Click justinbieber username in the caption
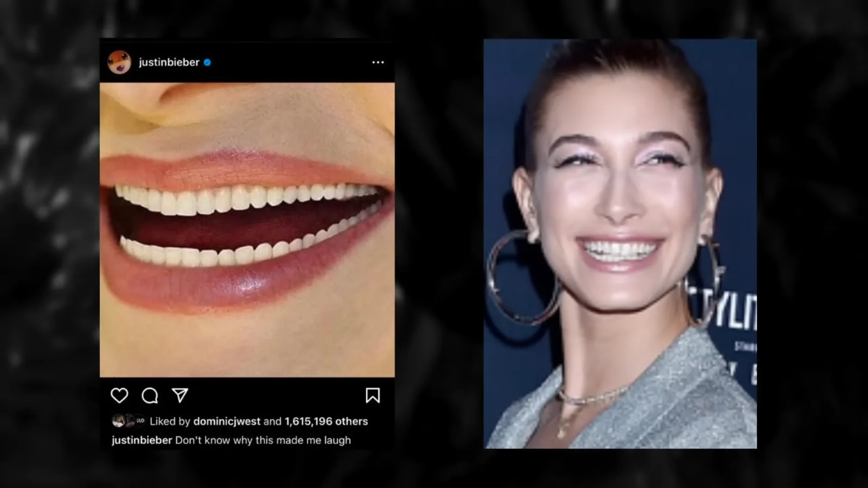Image resolution: width=868 pixels, height=488 pixels. [x=142, y=440]
